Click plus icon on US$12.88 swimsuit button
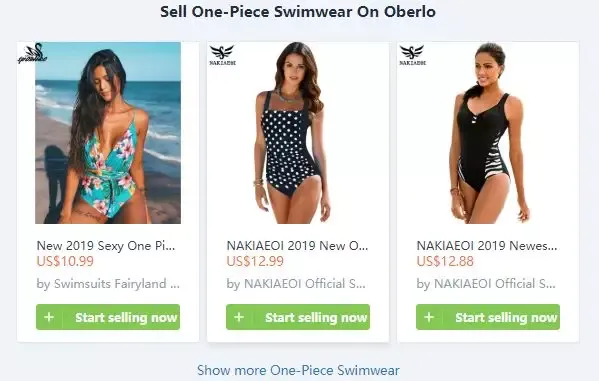The height and width of the screenshot is (381, 599). coord(429,317)
